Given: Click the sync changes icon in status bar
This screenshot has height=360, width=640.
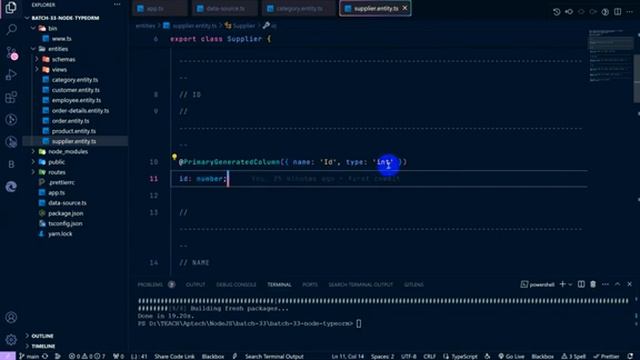Looking at the screenshot, I should (45, 356).
